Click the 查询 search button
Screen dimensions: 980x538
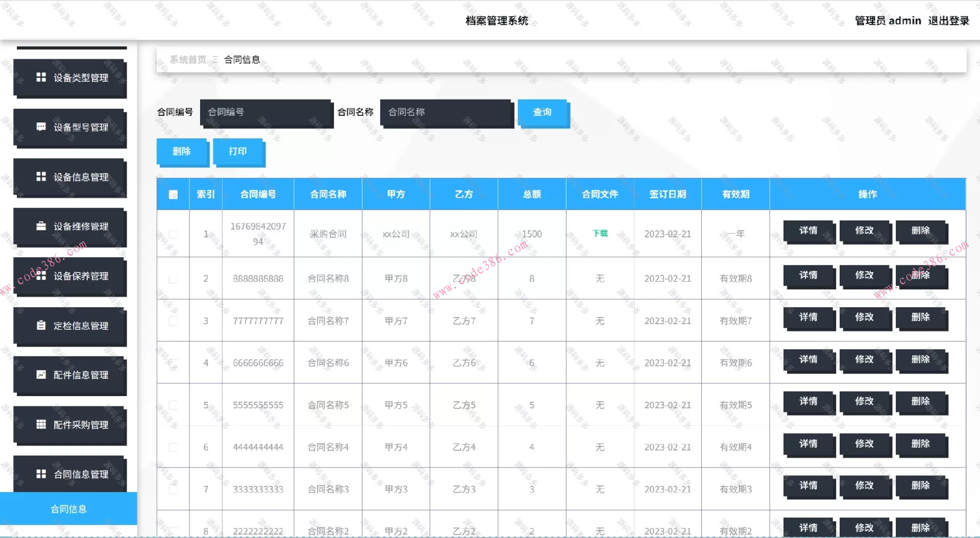point(543,113)
